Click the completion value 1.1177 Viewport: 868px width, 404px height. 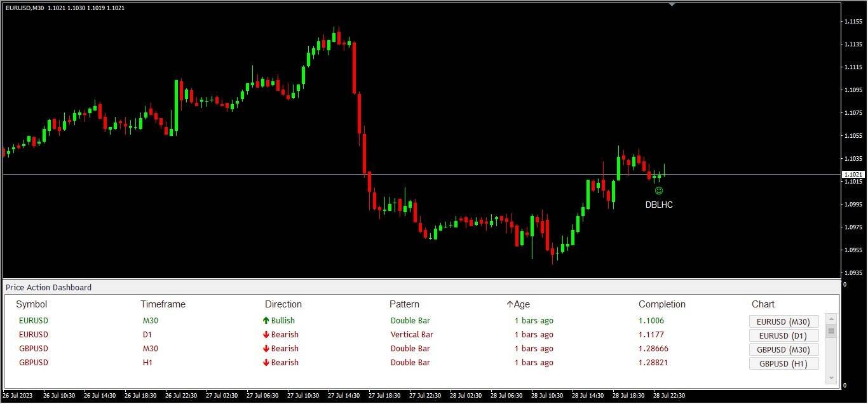651,335
